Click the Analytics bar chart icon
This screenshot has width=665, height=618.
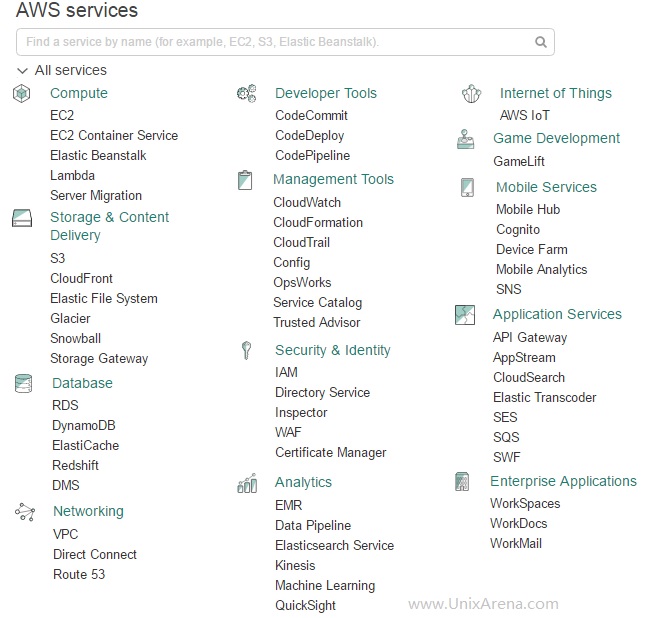pos(247,483)
